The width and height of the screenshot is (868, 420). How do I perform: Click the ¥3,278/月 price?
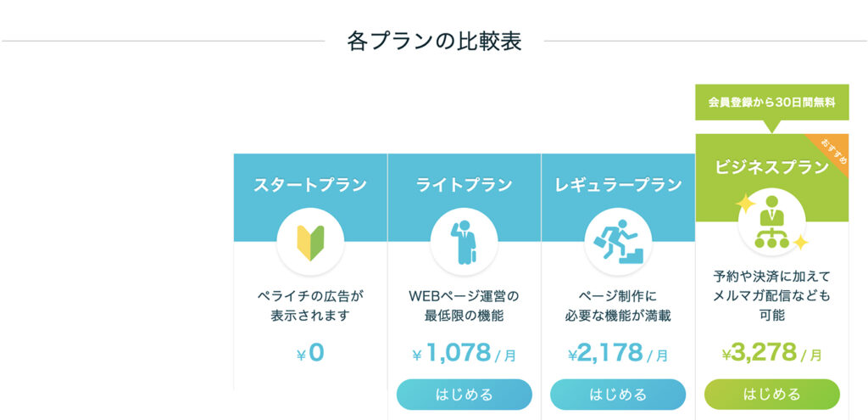pos(771,353)
